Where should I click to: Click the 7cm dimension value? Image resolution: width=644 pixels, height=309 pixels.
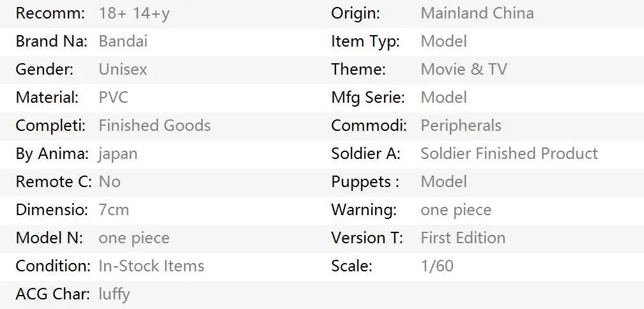[x=114, y=210]
